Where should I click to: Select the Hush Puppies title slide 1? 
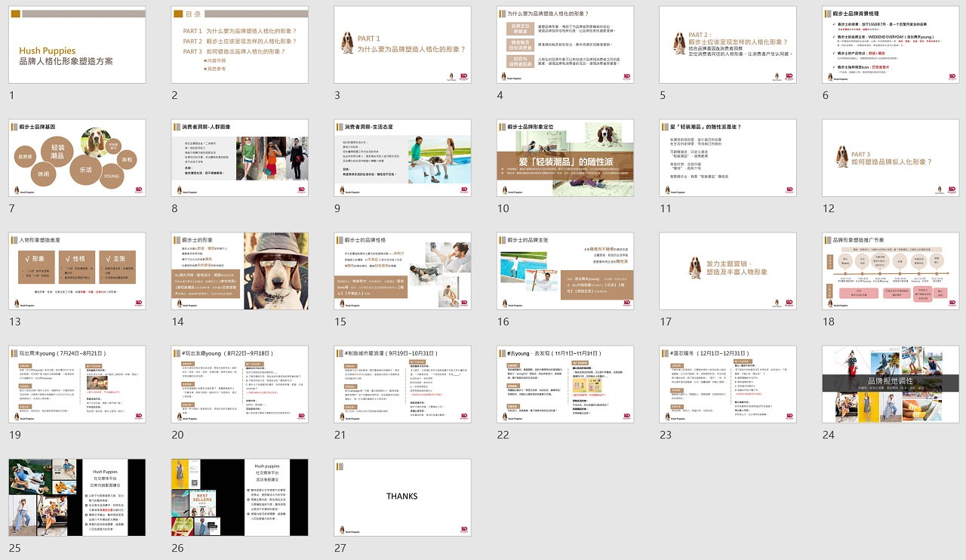pos(77,45)
